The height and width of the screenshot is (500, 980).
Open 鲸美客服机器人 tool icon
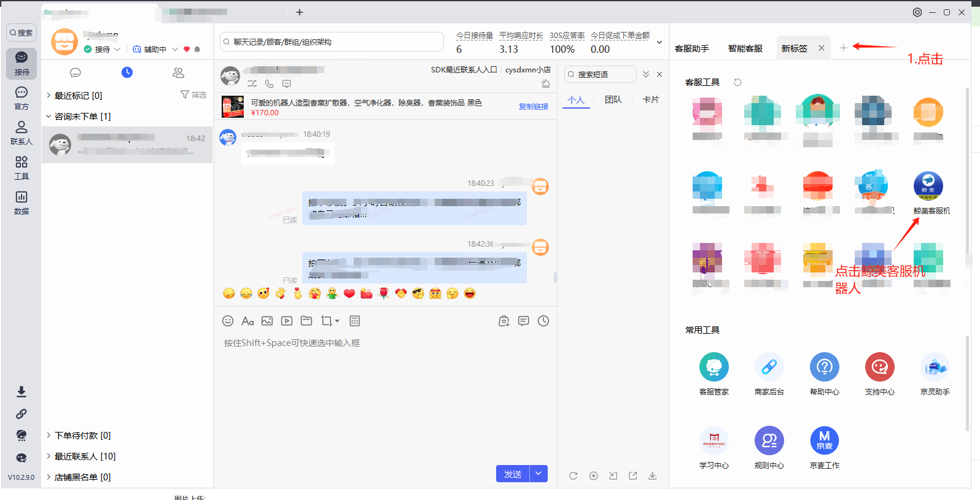coord(928,187)
